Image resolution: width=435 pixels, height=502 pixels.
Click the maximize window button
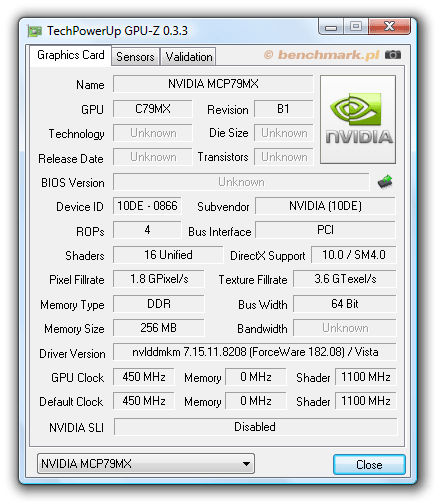pos(356,27)
